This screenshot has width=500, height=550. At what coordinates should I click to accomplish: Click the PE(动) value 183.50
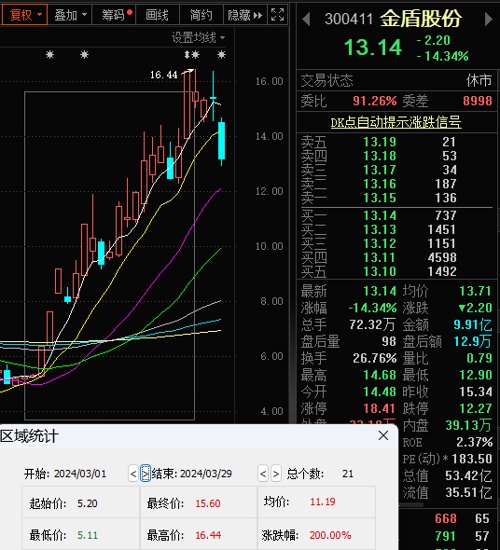pos(472,459)
